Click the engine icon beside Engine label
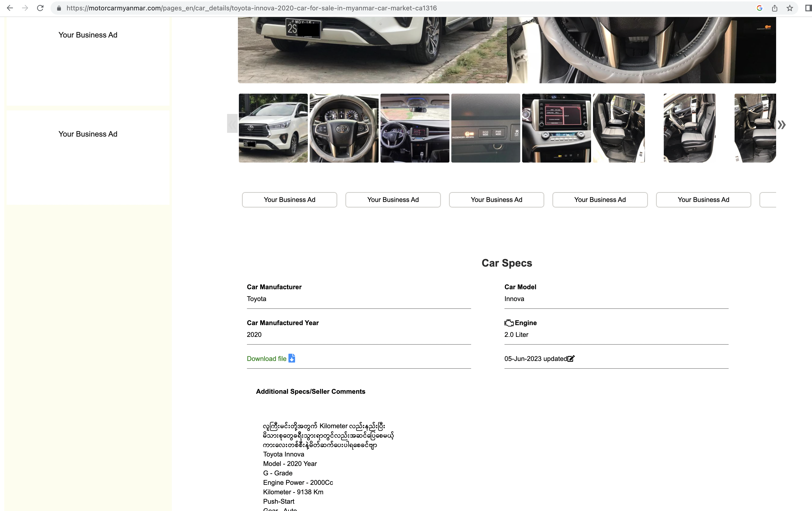This screenshot has height=511, width=812. [509, 323]
